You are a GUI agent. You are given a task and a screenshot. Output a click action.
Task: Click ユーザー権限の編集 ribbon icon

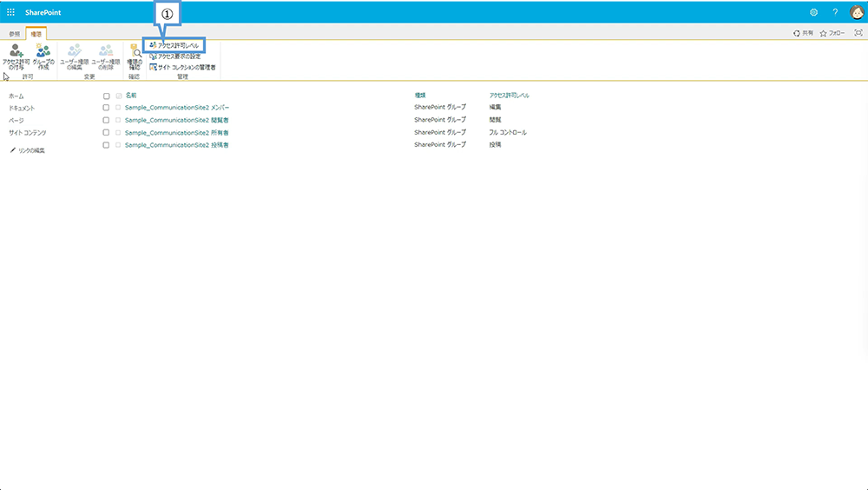click(74, 57)
